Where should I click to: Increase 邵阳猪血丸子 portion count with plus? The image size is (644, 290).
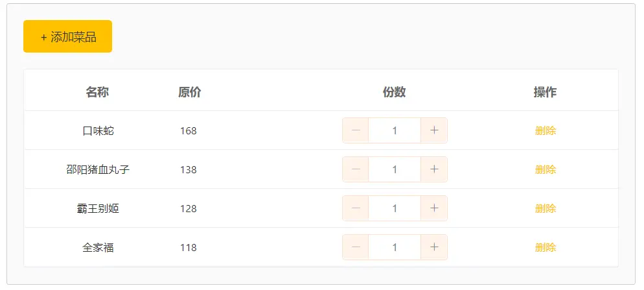pyautogui.click(x=434, y=169)
